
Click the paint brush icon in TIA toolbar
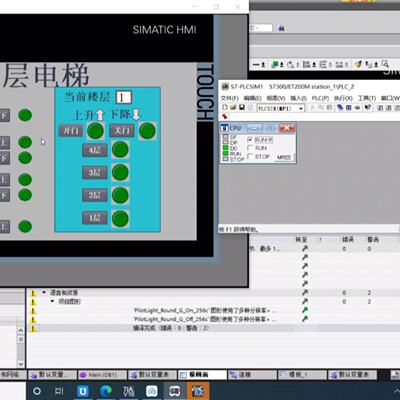click(x=358, y=64)
